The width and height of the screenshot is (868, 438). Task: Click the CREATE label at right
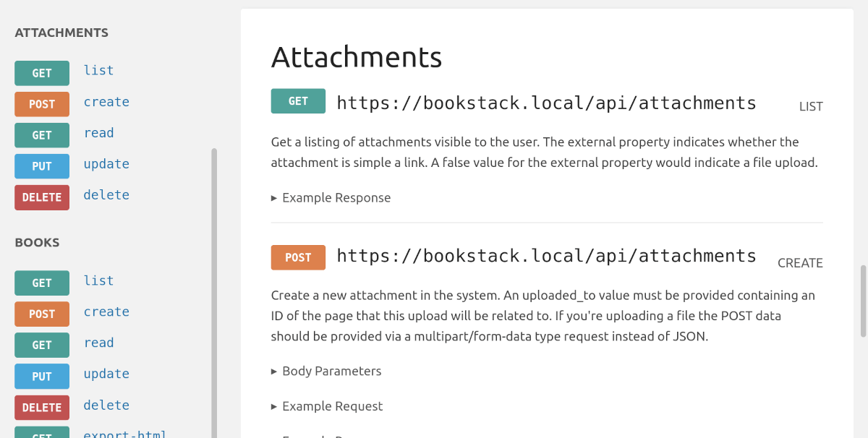click(800, 263)
